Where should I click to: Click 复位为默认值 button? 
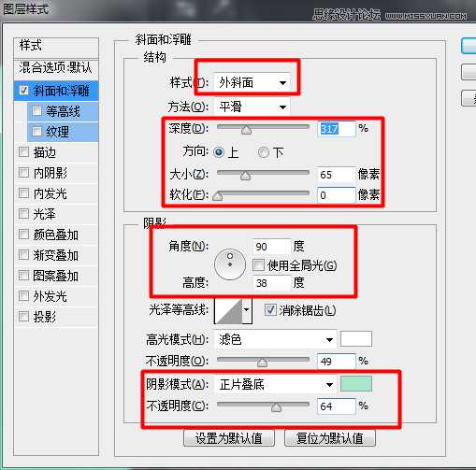[330, 438]
